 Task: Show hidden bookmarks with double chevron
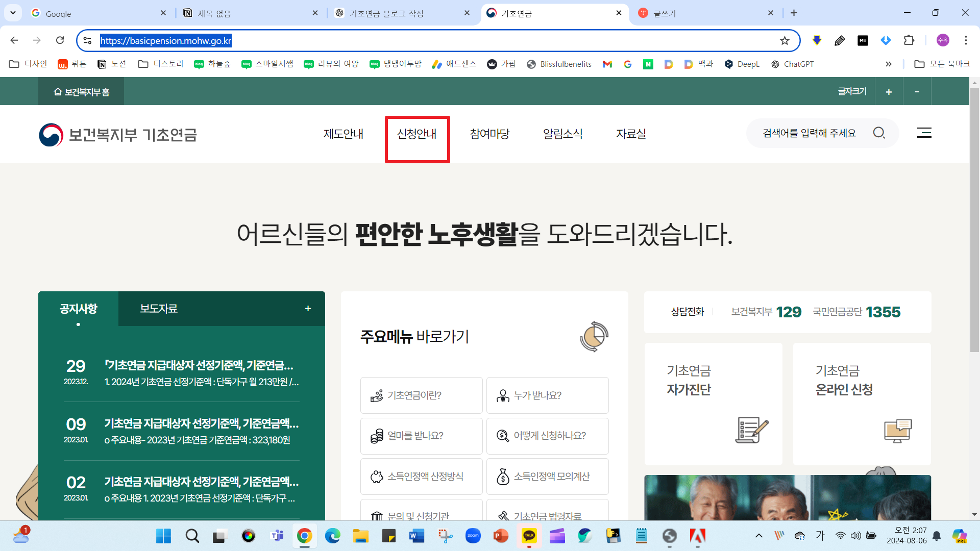point(888,64)
